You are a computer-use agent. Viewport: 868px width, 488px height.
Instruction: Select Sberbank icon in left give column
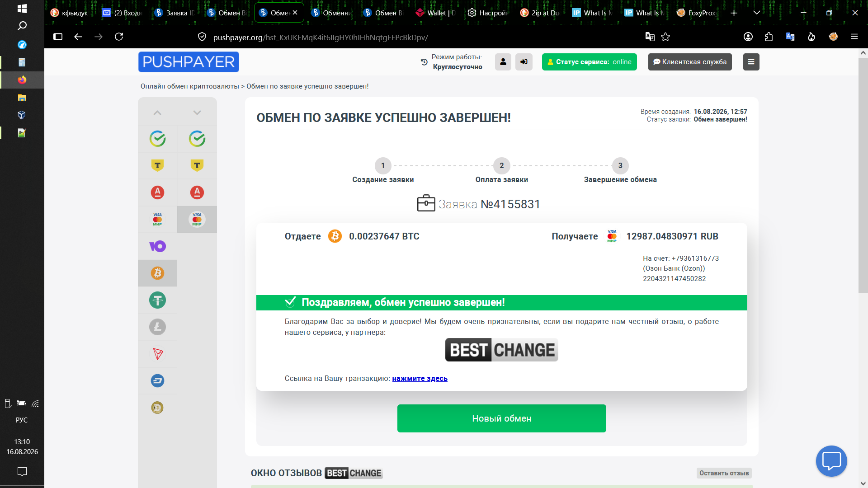(x=157, y=139)
